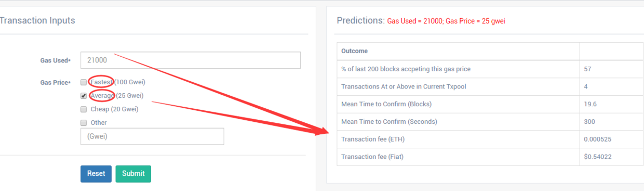Tick the Cheap (20 Gwei) checkbox
This screenshot has height=191, width=644.
click(84, 109)
